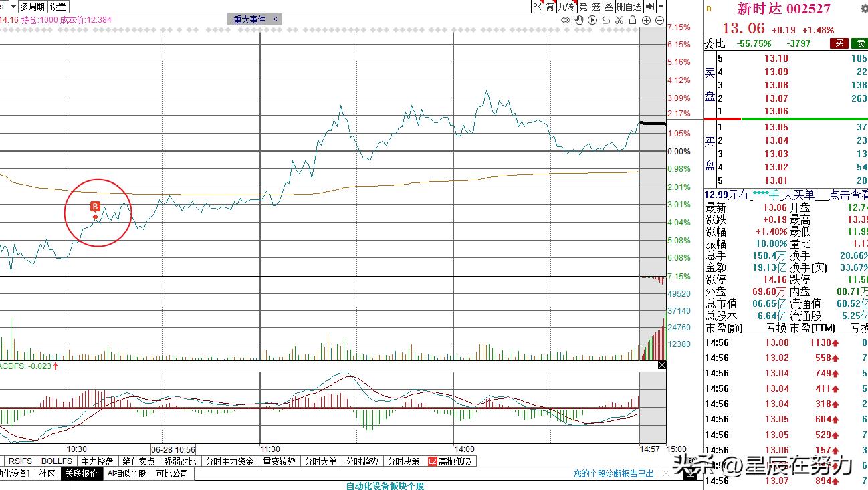Click sell level 1 price 13.06
Viewport: 868px width, 490px height.
coord(776,111)
